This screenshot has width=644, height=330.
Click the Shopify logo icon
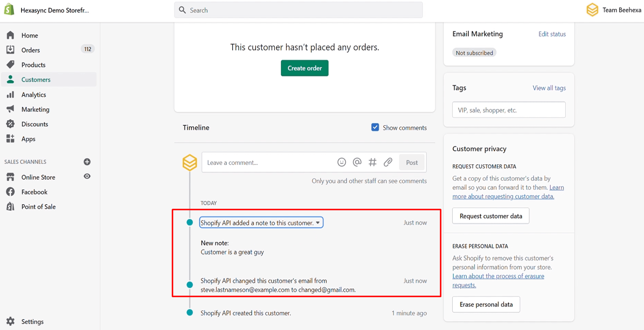coord(9,10)
